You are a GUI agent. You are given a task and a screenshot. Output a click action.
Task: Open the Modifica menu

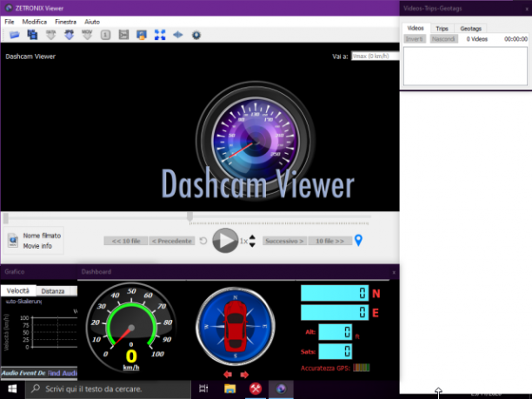pos(34,22)
